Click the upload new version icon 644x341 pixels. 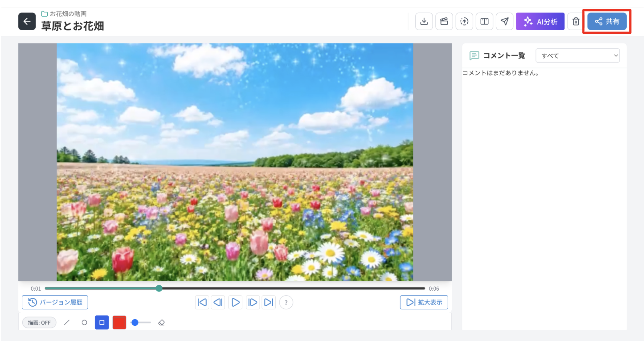(x=464, y=21)
